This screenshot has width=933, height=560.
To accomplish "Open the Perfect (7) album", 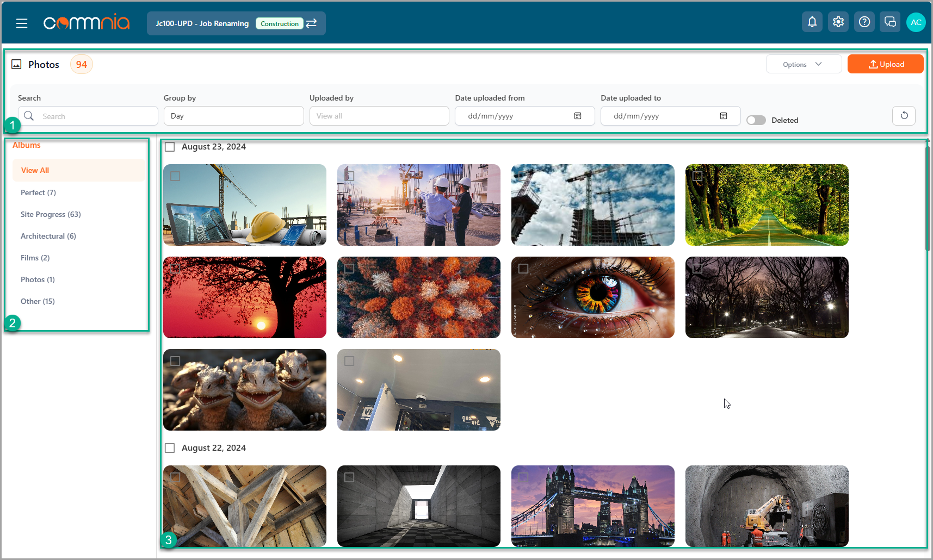I will tap(38, 192).
